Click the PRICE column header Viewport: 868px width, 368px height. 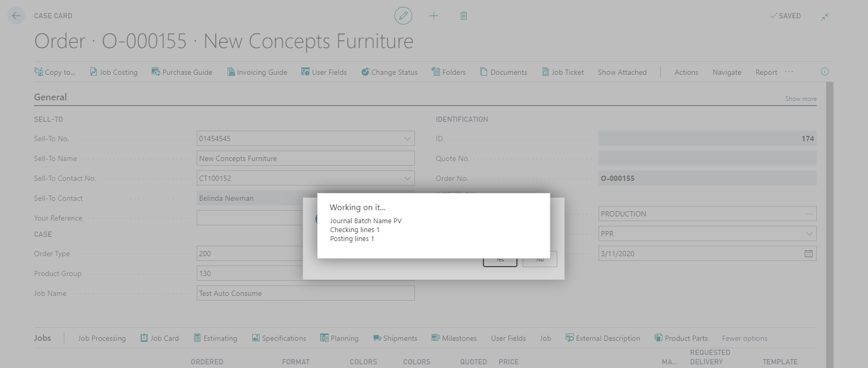pyautogui.click(x=509, y=362)
